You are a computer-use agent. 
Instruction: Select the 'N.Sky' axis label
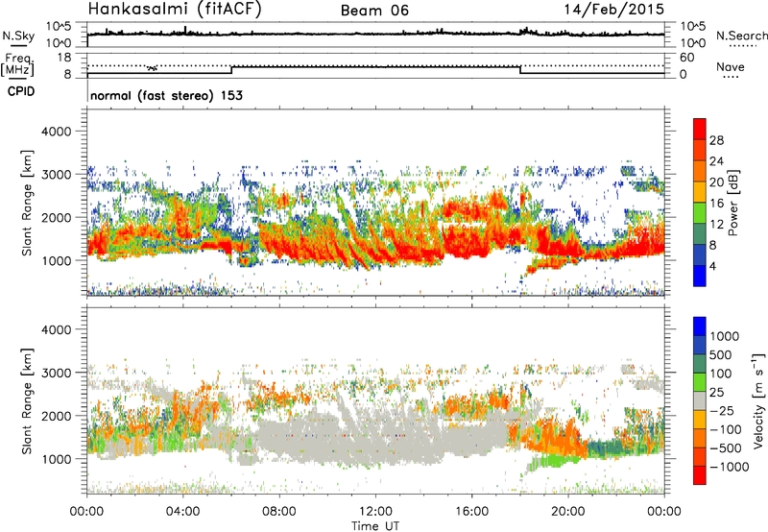click(18, 36)
